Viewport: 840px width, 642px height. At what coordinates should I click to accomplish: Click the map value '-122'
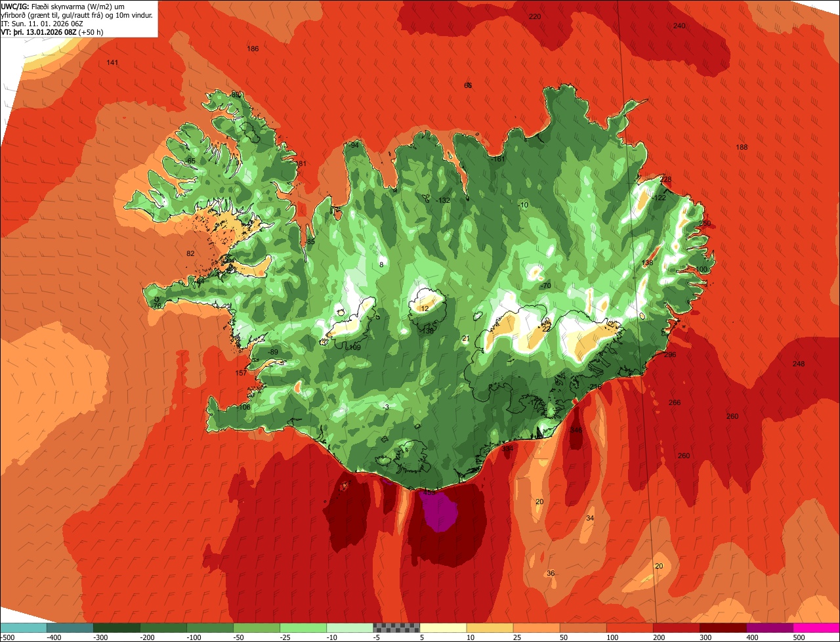[x=658, y=198]
